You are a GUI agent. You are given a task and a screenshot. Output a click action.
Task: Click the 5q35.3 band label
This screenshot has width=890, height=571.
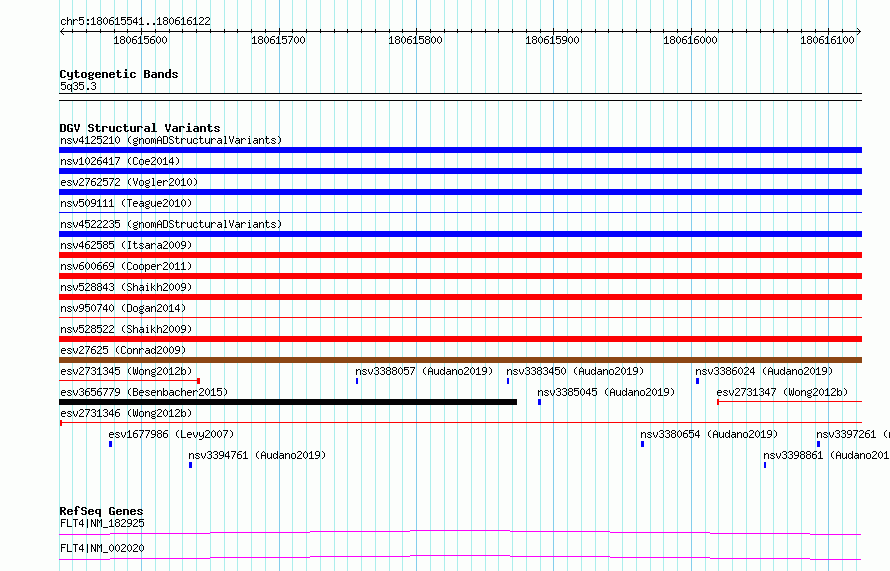click(x=78, y=87)
